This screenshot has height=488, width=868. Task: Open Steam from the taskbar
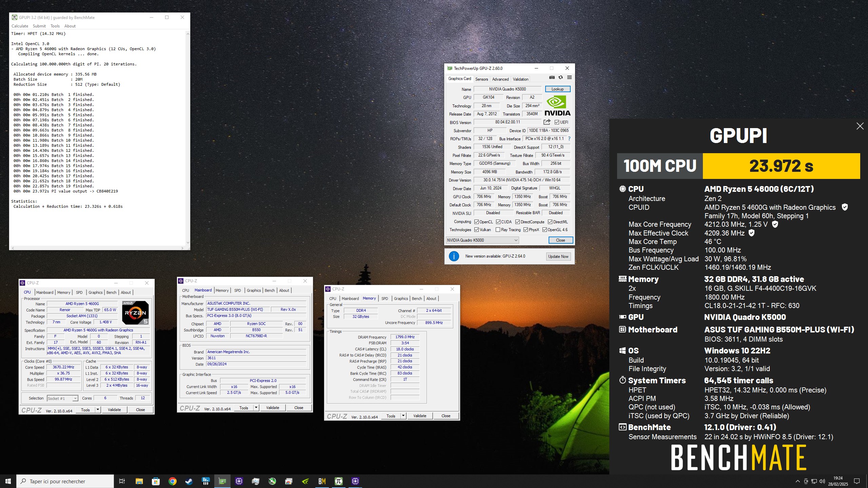point(189,481)
